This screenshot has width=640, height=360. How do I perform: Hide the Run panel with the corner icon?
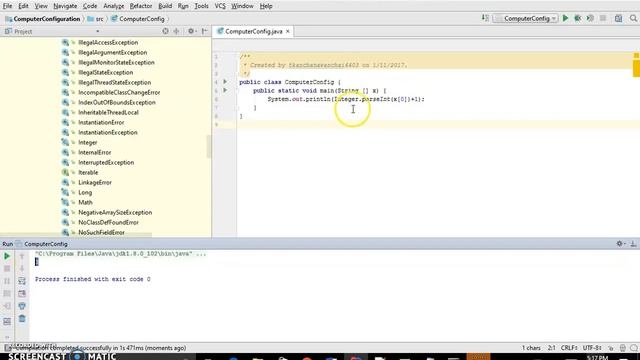click(x=633, y=244)
